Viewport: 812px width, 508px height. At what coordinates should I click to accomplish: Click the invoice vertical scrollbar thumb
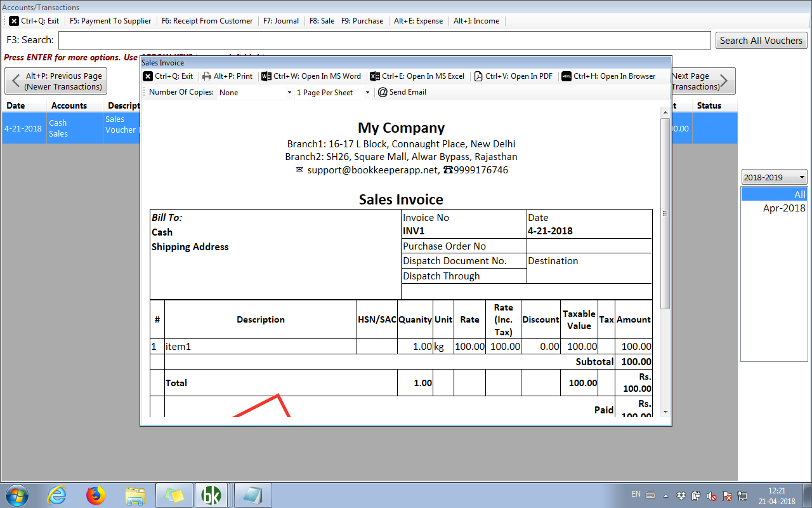[665, 213]
